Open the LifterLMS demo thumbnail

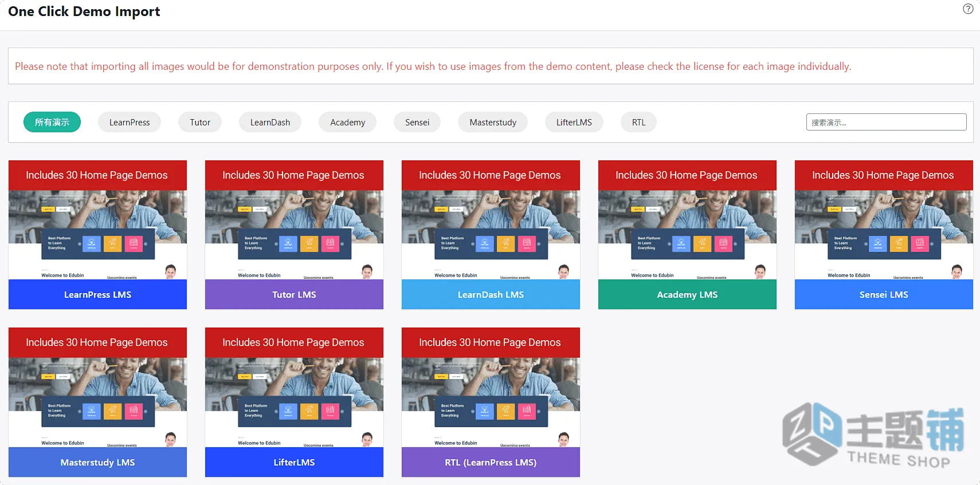294,387
